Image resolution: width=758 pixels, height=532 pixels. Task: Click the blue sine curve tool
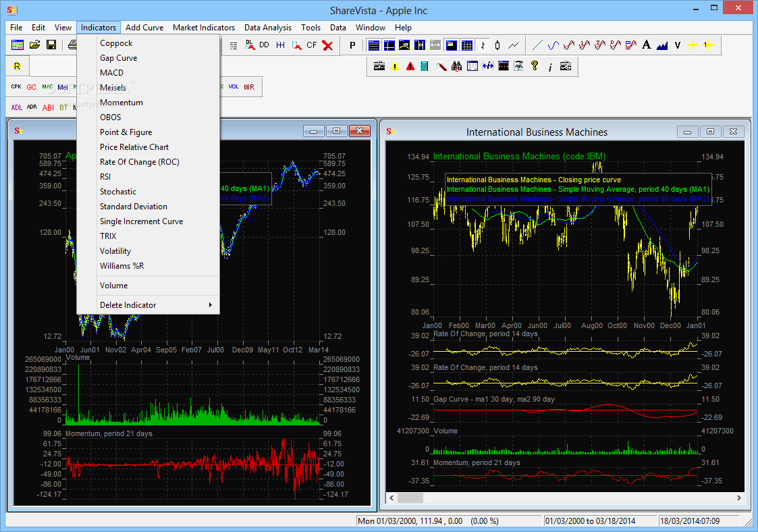553,45
